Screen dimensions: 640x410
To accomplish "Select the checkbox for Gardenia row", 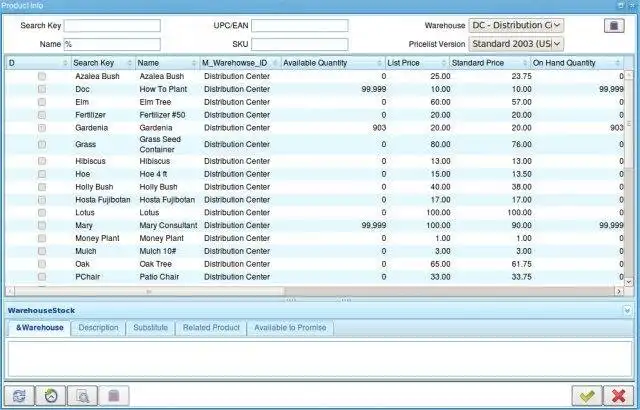I will tap(42, 128).
